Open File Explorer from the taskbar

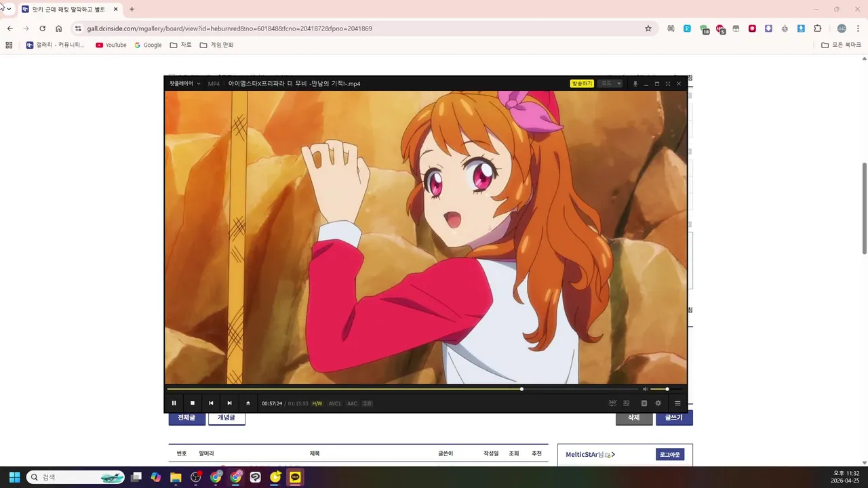click(176, 477)
